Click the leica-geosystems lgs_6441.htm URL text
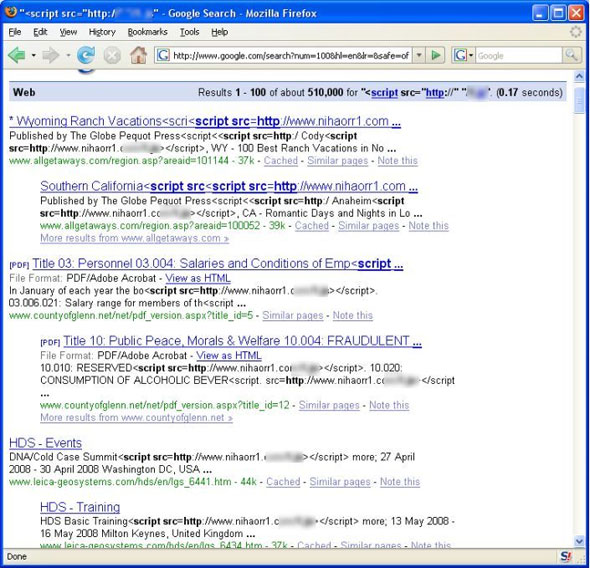The height and width of the screenshot is (568, 590). (120, 482)
